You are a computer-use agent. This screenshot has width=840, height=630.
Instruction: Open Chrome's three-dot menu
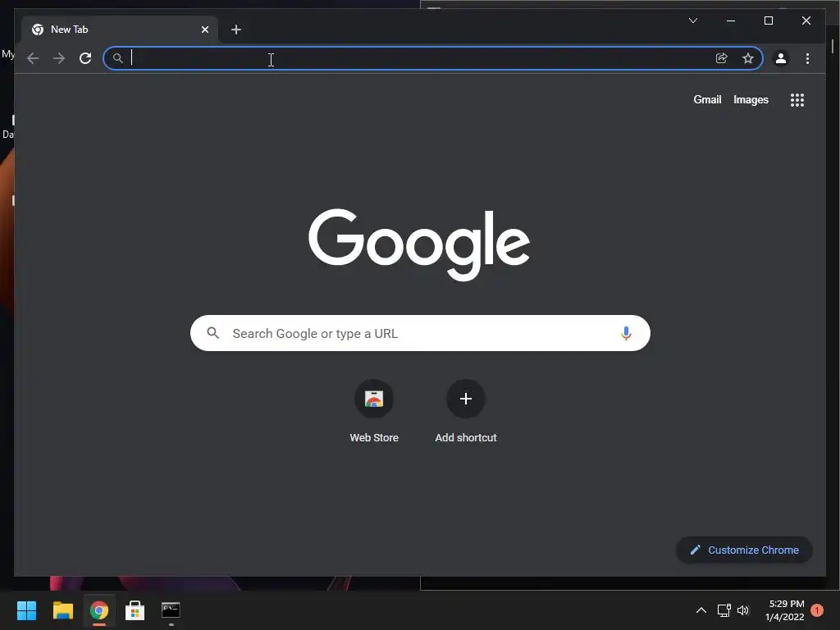tap(807, 58)
